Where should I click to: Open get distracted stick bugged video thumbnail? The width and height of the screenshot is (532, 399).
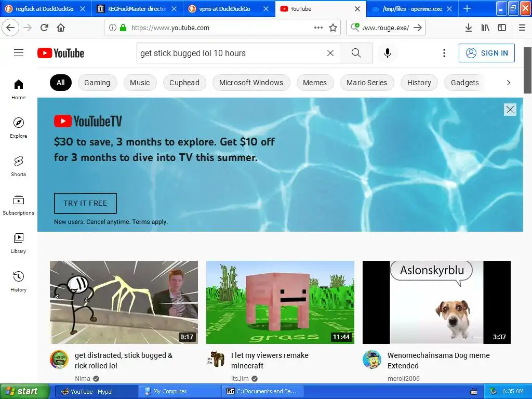(x=124, y=302)
